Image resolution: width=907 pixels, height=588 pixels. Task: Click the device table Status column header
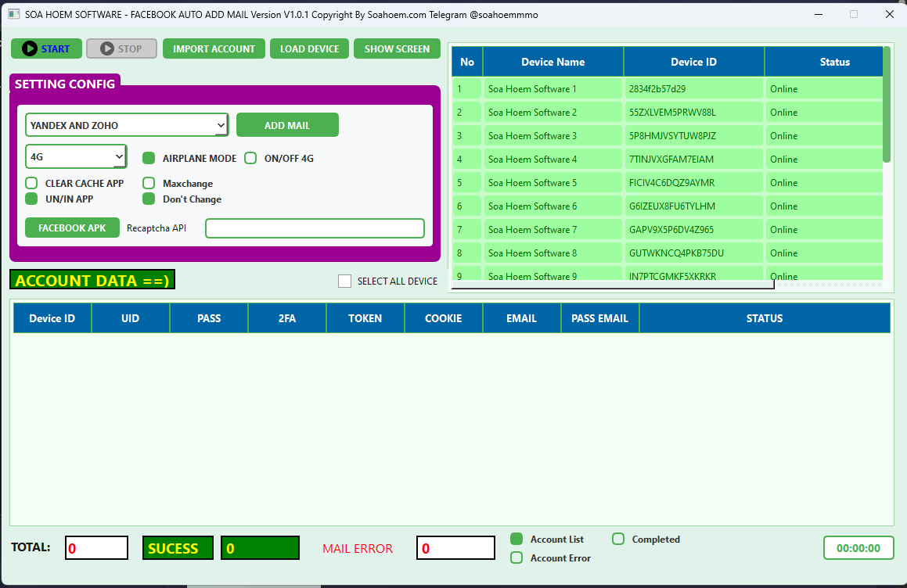824,62
